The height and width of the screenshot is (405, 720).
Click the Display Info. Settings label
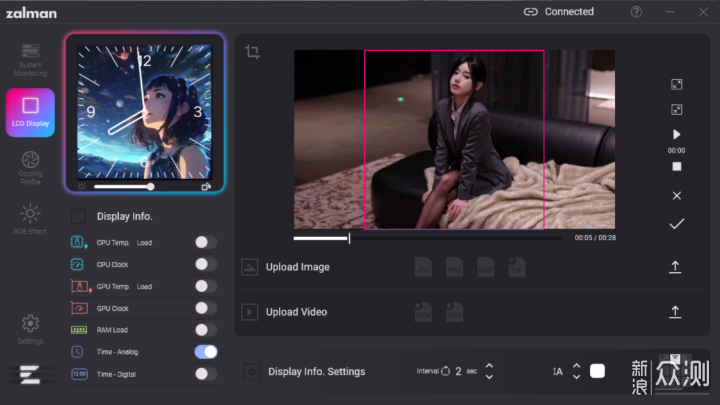(316, 371)
